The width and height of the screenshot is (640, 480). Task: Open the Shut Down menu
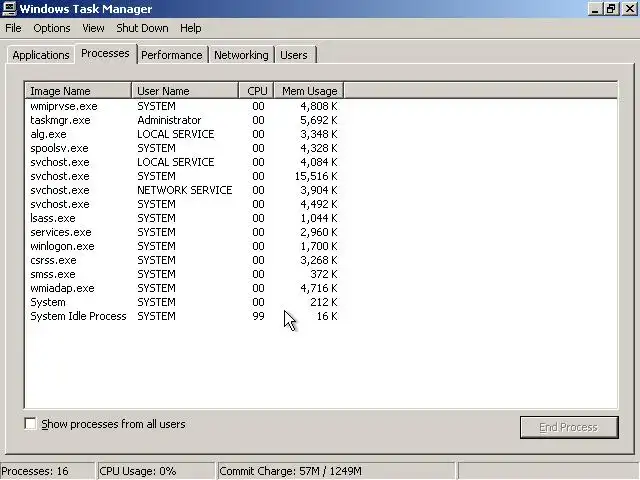(x=142, y=28)
